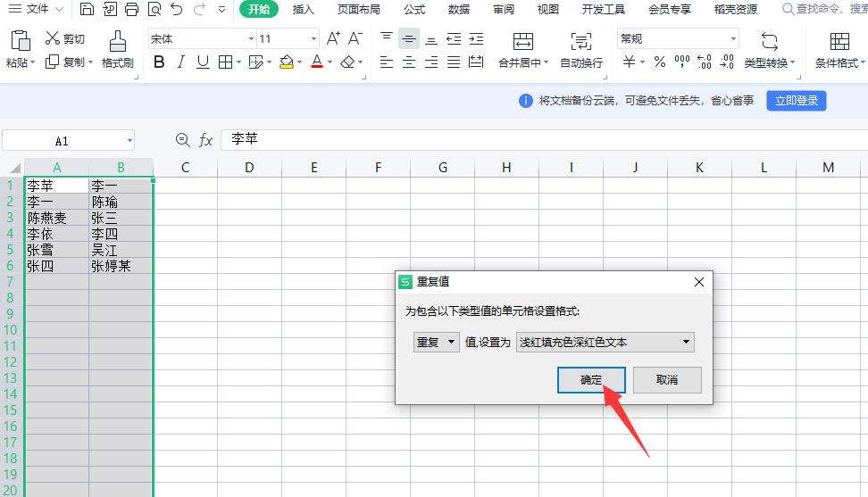The width and height of the screenshot is (868, 497).
Task: Apply cell borders icon
Action: 225,62
